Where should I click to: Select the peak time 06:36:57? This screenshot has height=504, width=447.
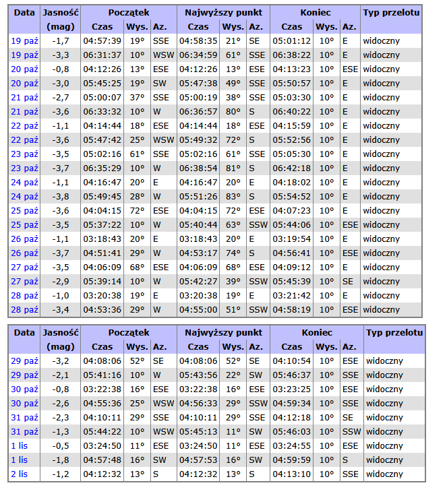pos(198,112)
